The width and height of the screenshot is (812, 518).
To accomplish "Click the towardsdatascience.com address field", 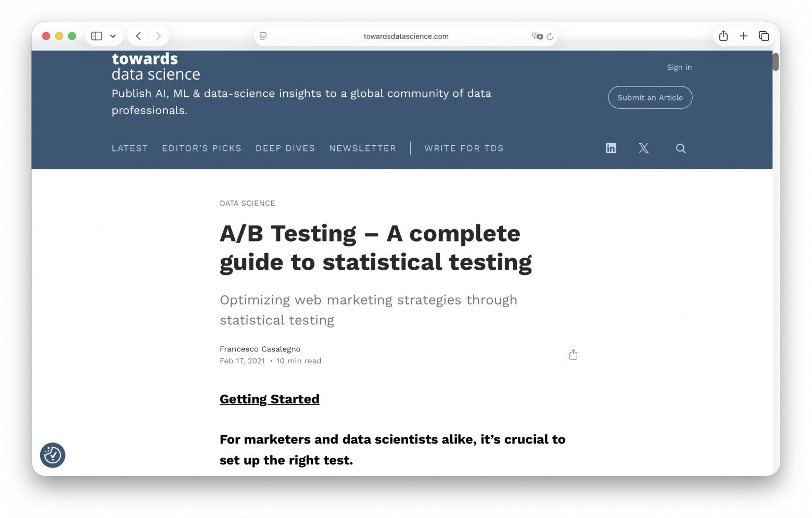I will pyautogui.click(x=405, y=36).
